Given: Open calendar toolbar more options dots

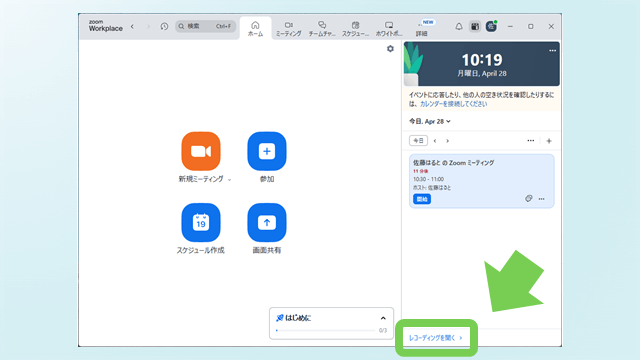Looking at the screenshot, I should (x=531, y=140).
